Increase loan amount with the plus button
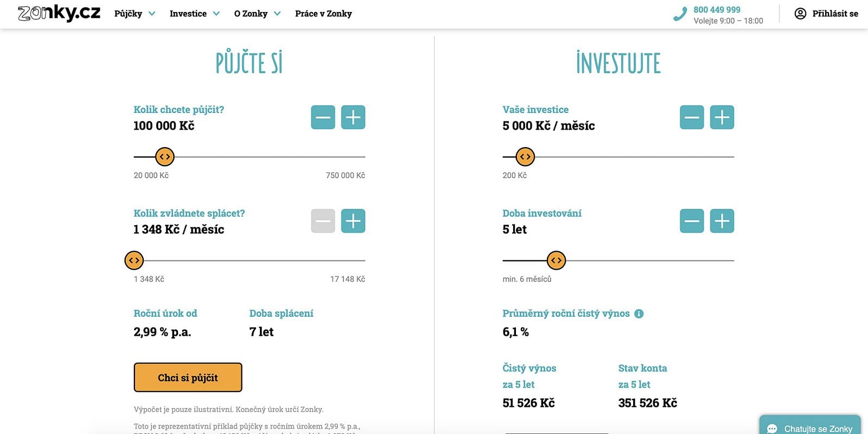The image size is (868, 434). (353, 117)
